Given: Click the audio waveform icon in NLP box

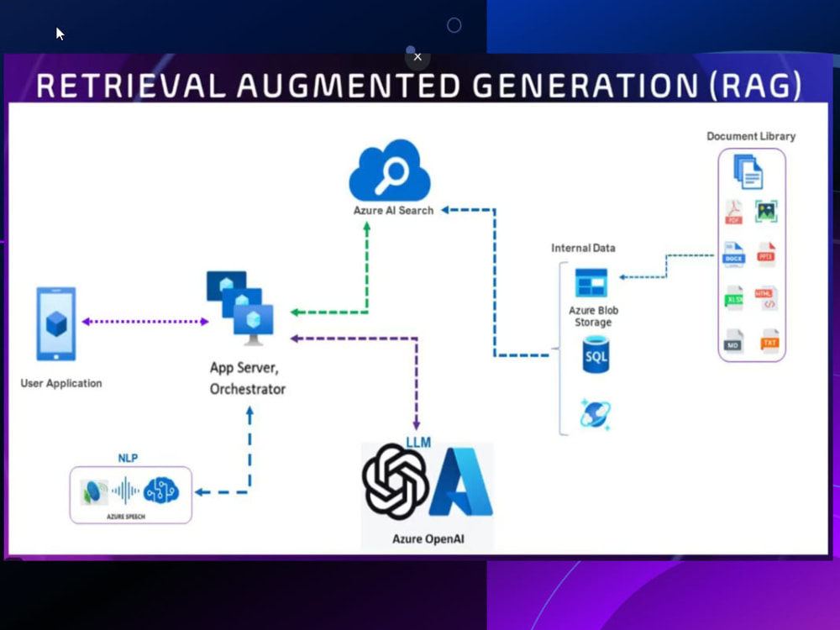Looking at the screenshot, I should pyautogui.click(x=125, y=491).
